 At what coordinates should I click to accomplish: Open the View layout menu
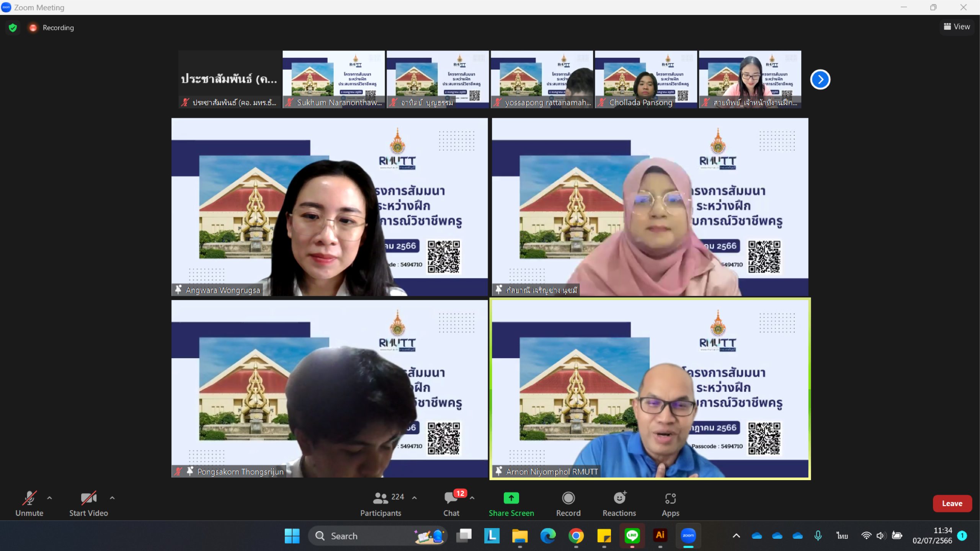click(957, 27)
